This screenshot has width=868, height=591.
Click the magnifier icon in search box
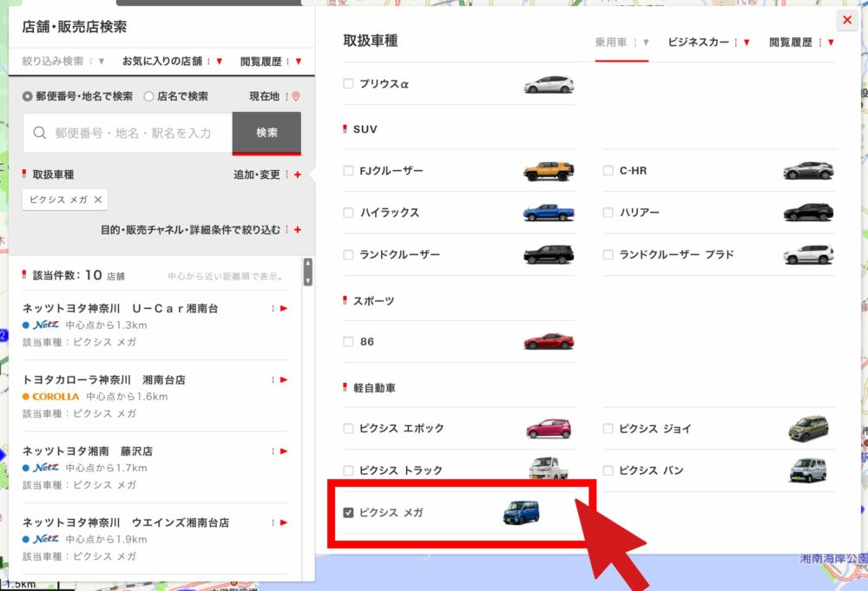(x=39, y=133)
